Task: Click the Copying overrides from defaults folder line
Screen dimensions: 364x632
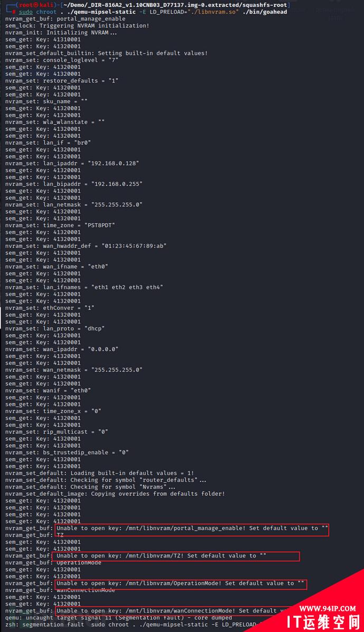Action: point(115,494)
